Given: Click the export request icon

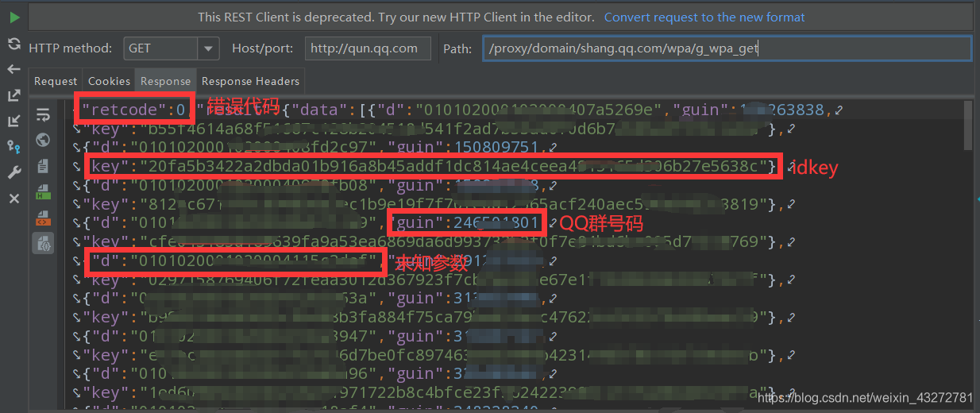Looking at the screenshot, I should pos(14,95).
